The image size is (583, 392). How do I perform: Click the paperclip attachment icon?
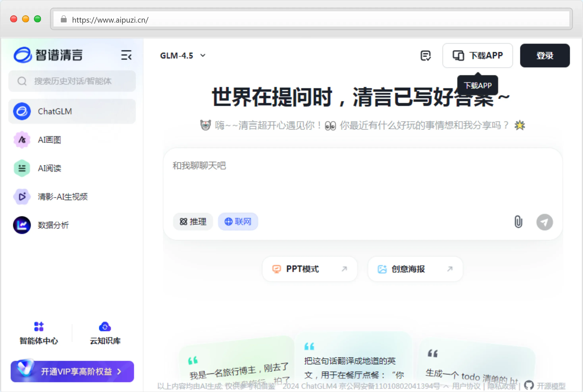518,222
